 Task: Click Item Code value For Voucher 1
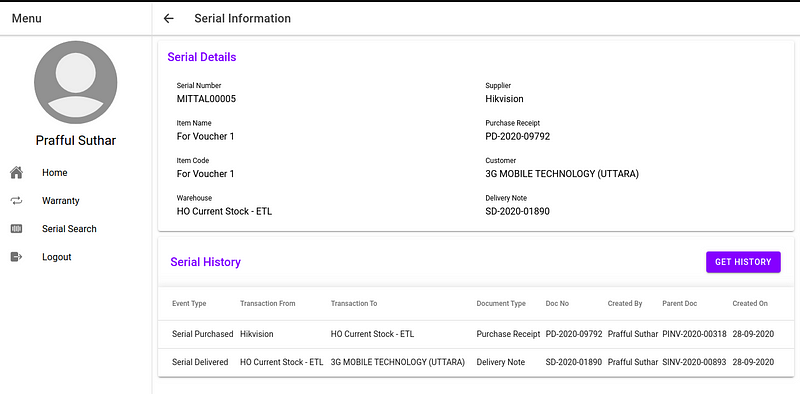[205, 174]
